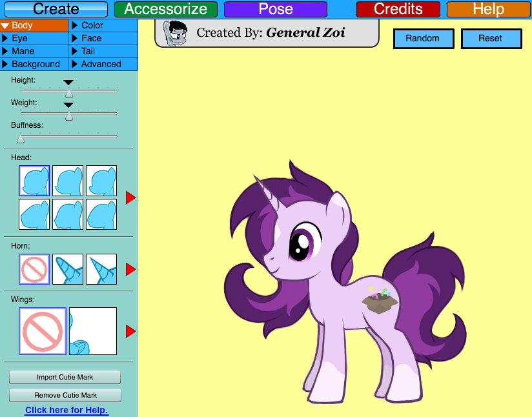Open the Credits tab
This screenshot has height=417, width=532.
click(x=398, y=9)
